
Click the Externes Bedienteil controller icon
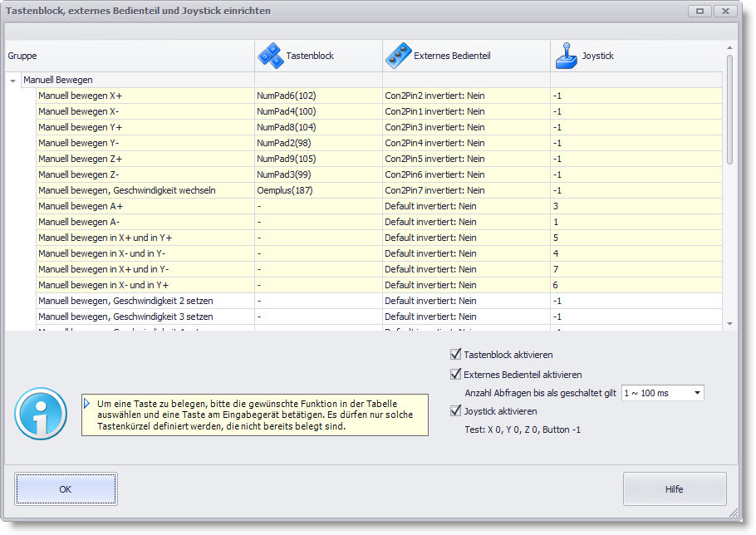tap(398, 56)
